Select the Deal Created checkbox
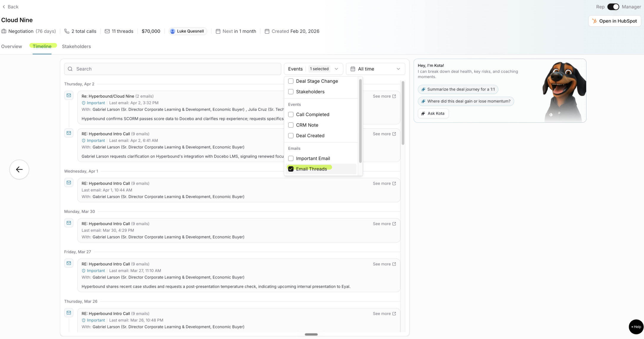This screenshot has height=339, width=644. (x=291, y=136)
